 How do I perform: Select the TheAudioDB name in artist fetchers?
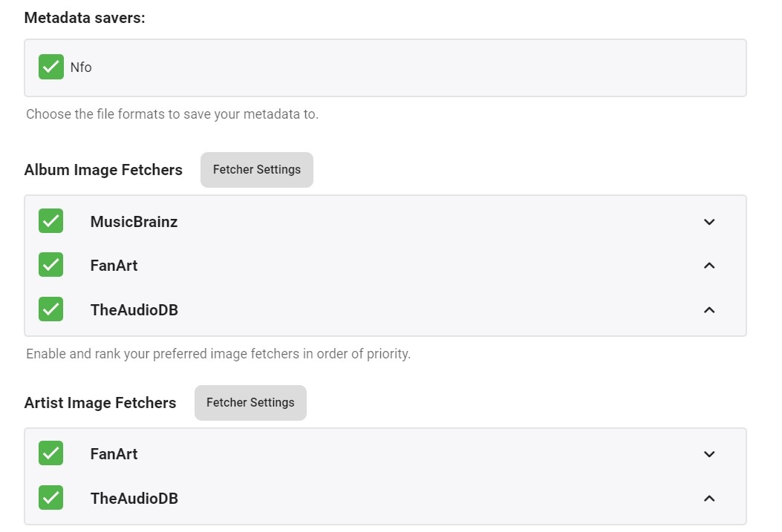pos(134,499)
